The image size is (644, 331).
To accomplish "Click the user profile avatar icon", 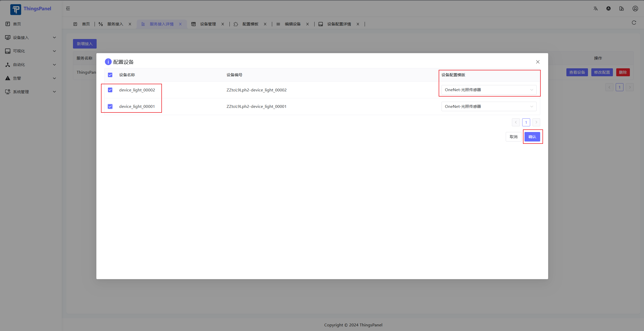I will 635,8.
